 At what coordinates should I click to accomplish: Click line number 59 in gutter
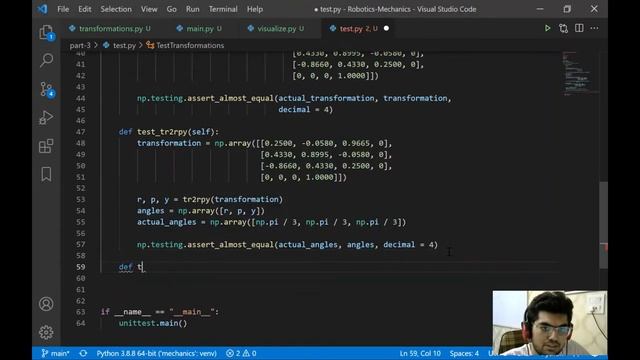tap(80, 267)
